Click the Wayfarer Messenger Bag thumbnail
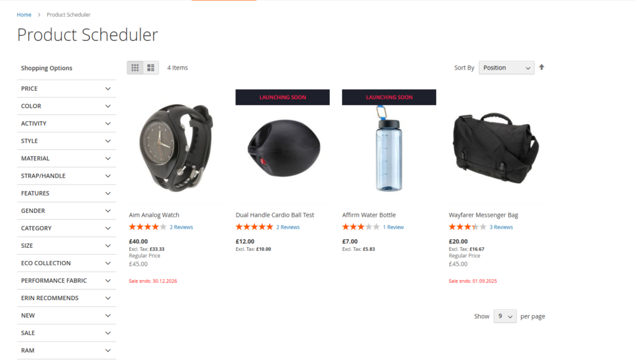 (496, 148)
